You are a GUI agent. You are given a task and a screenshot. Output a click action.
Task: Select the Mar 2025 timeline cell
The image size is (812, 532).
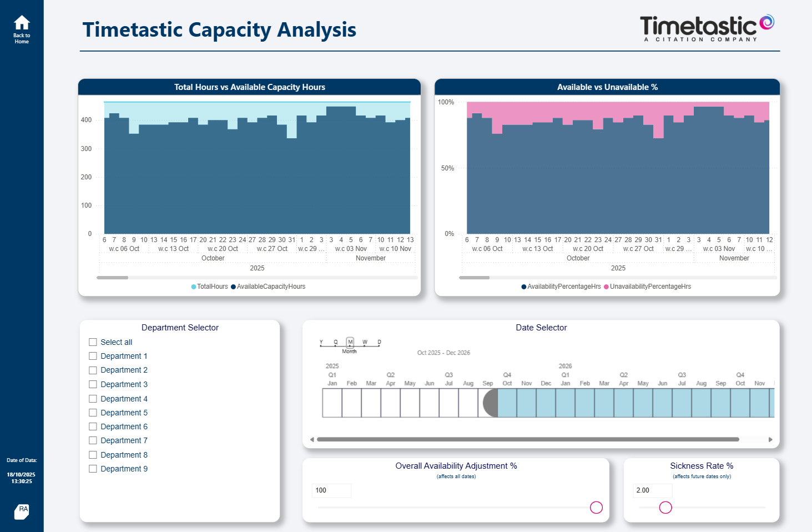pos(371,403)
